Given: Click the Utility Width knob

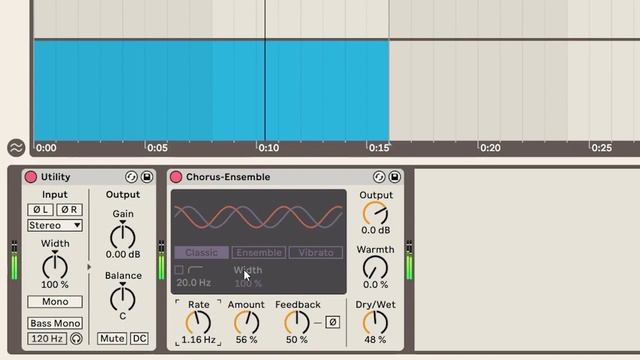Looking at the screenshot, I should pyautogui.click(x=55, y=267).
